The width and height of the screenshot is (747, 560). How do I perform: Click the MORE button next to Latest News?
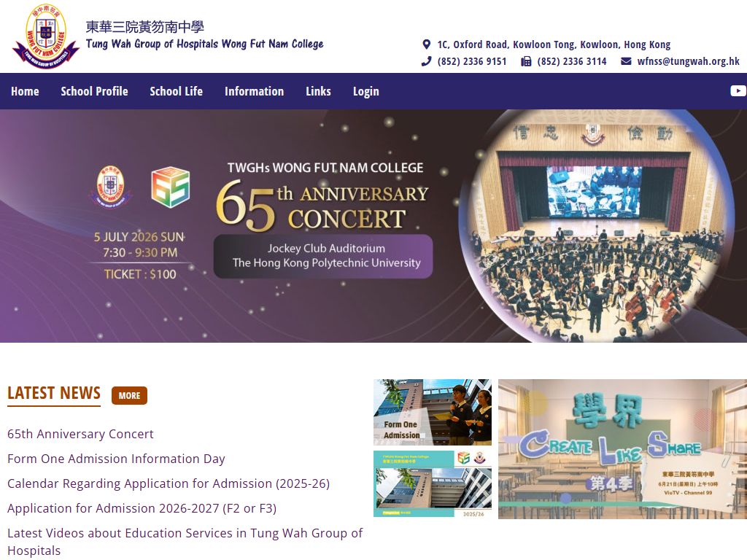tap(129, 395)
